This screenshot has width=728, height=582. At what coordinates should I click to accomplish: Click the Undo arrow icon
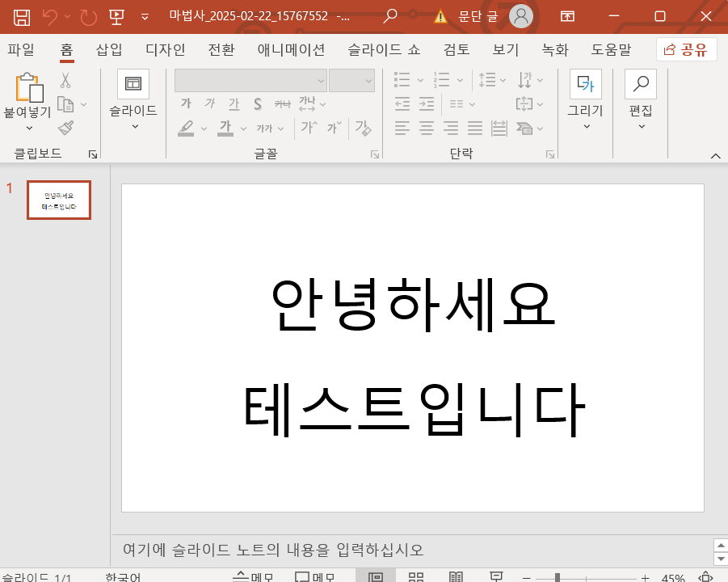[x=50, y=17]
